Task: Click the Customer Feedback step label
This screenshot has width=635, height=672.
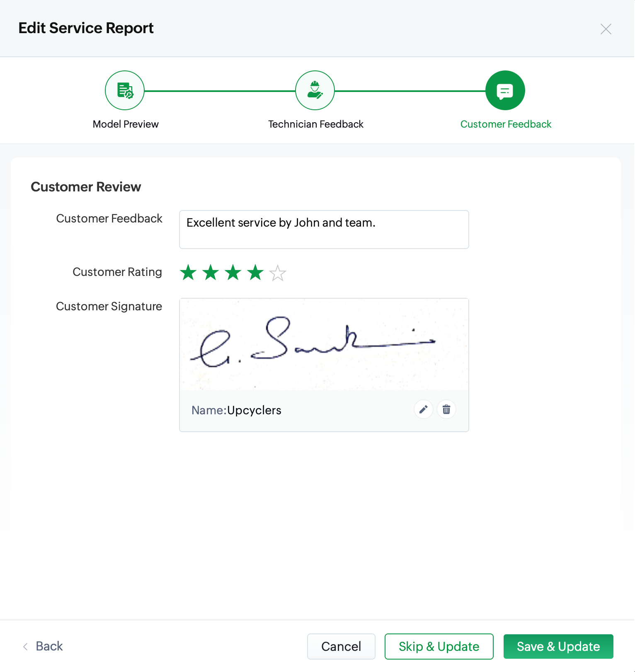Action: coord(506,124)
